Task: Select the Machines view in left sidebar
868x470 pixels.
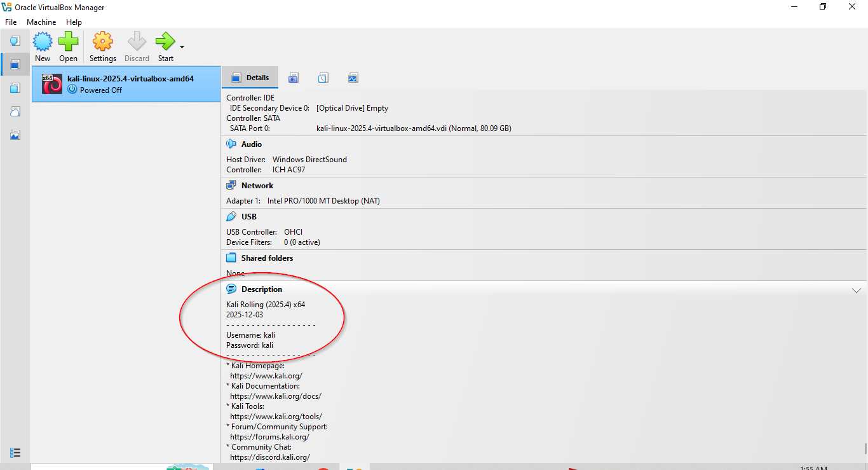Action: [x=15, y=64]
